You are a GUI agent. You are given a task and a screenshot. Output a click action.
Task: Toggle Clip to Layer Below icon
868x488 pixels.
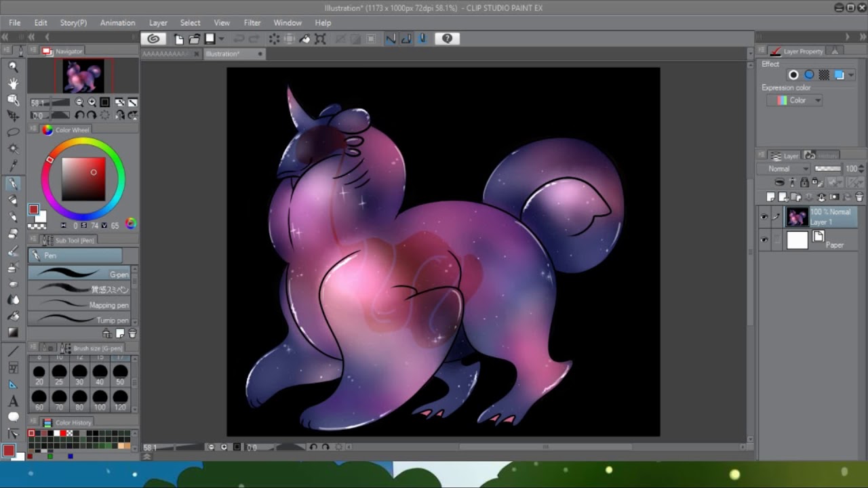pyautogui.click(x=780, y=182)
